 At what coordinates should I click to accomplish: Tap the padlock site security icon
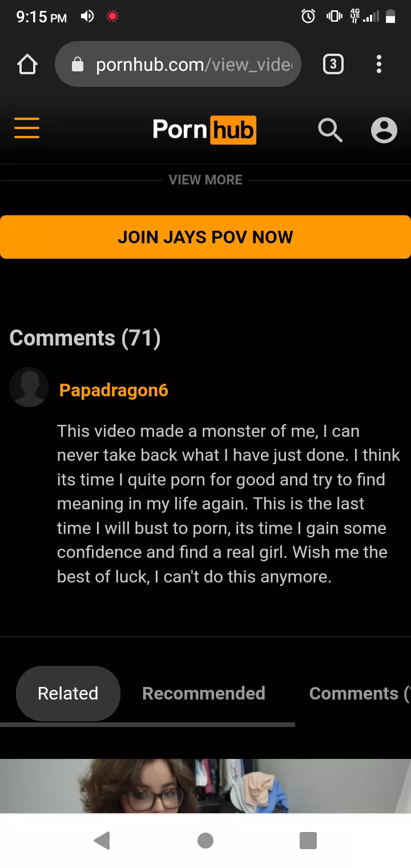(78, 65)
